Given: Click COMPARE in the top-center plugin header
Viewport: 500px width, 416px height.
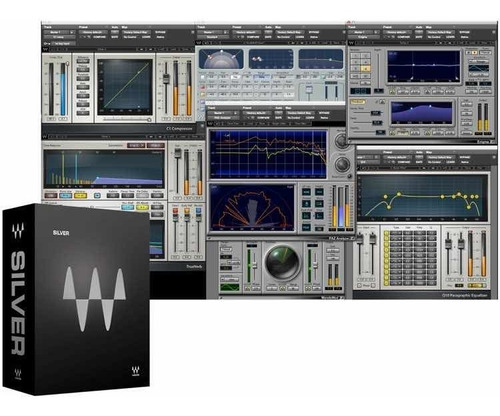Looking at the screenshot, I should 252,37.
